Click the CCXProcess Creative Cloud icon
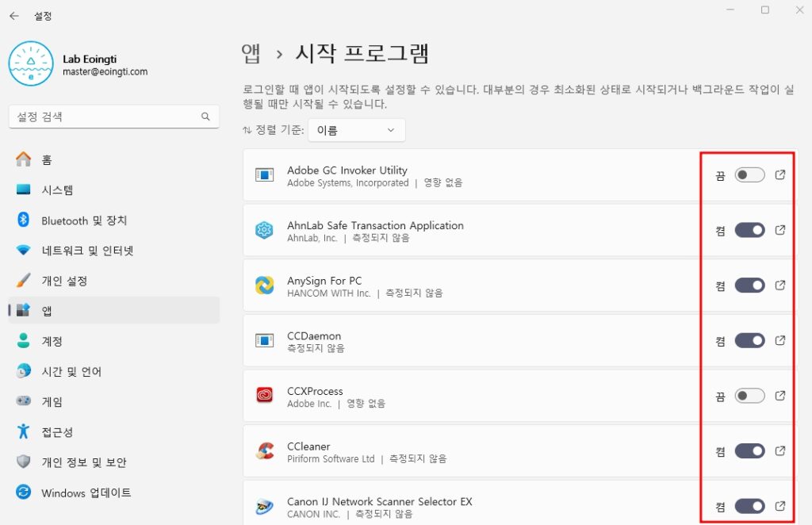The image size is (812, 525). [x=265, y=396]
